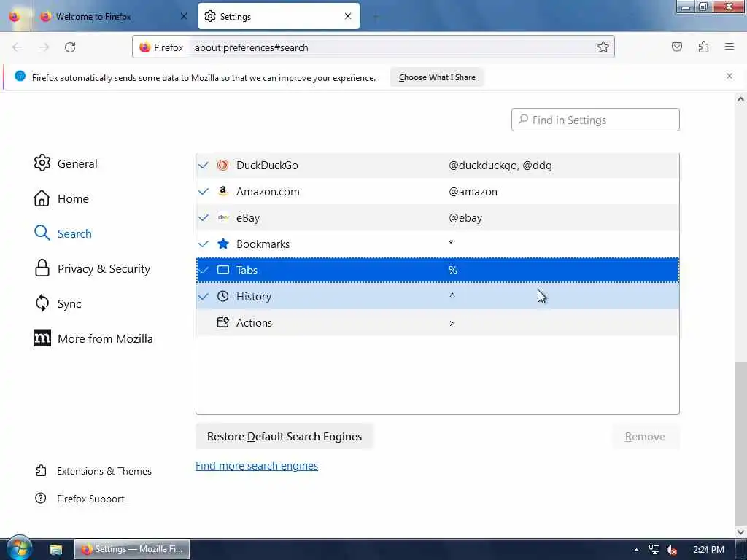Click the Actions row icon

[223, 322]
